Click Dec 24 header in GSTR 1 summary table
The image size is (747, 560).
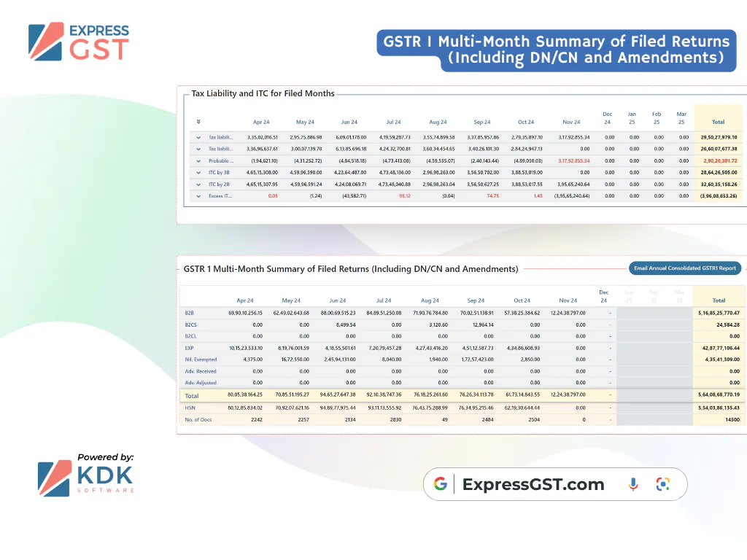pyautogui.click(x=603, y=296)
